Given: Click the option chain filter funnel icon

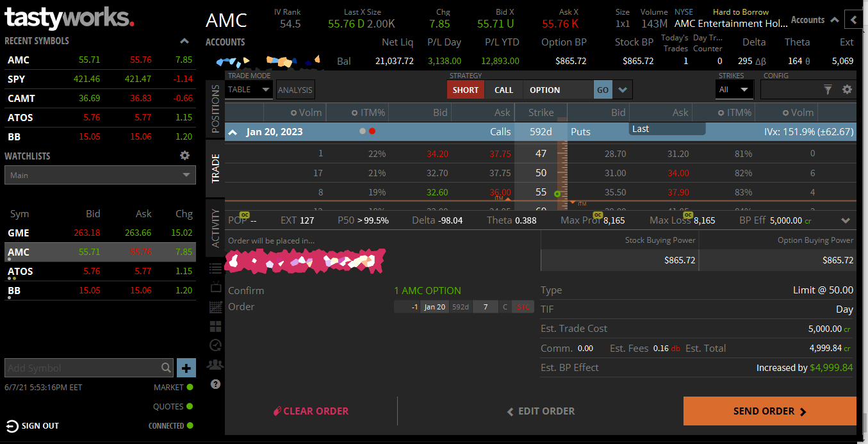Looking at the screenshot, I should point(828,90).
